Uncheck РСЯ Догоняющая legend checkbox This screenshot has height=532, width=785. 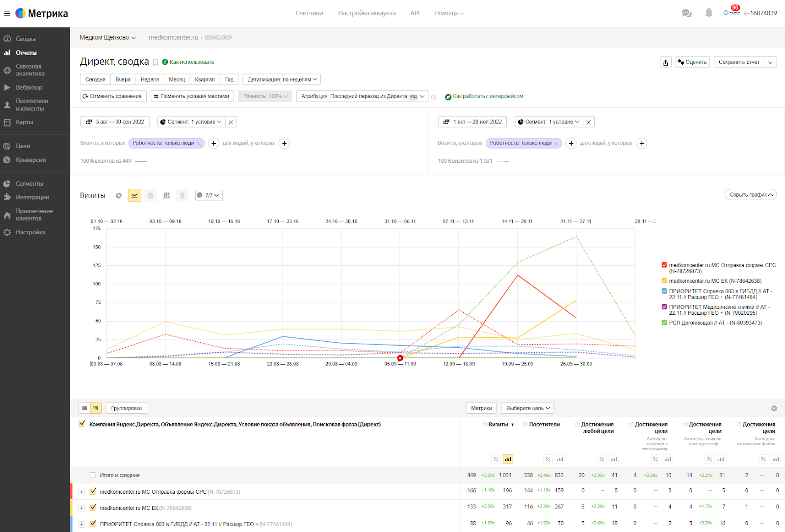click(x=664, y=323)
